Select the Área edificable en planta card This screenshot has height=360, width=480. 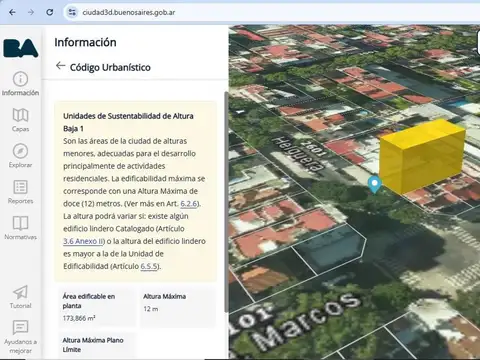click(x=97, y=308)
